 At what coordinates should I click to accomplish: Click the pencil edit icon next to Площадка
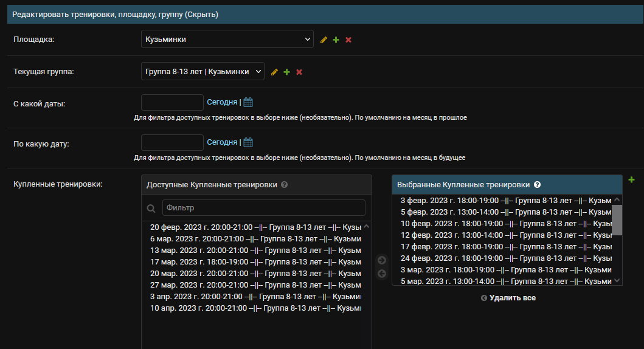[324, 40]
